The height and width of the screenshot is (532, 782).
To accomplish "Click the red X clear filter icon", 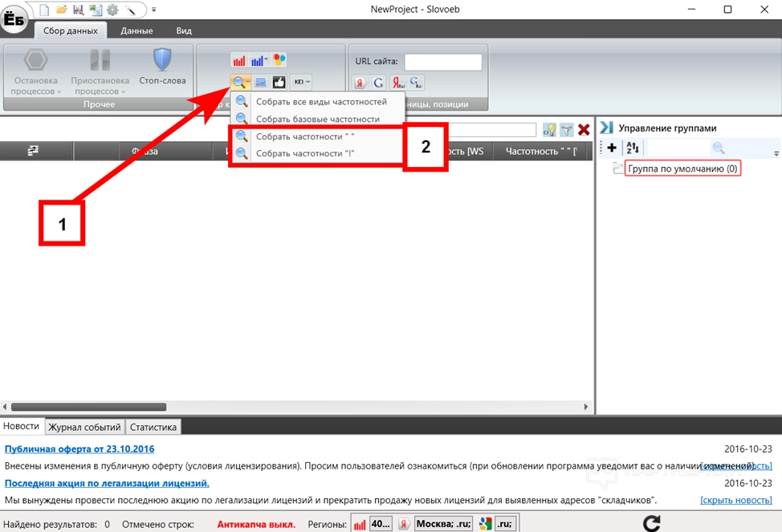I will click(x=584, y=130).
